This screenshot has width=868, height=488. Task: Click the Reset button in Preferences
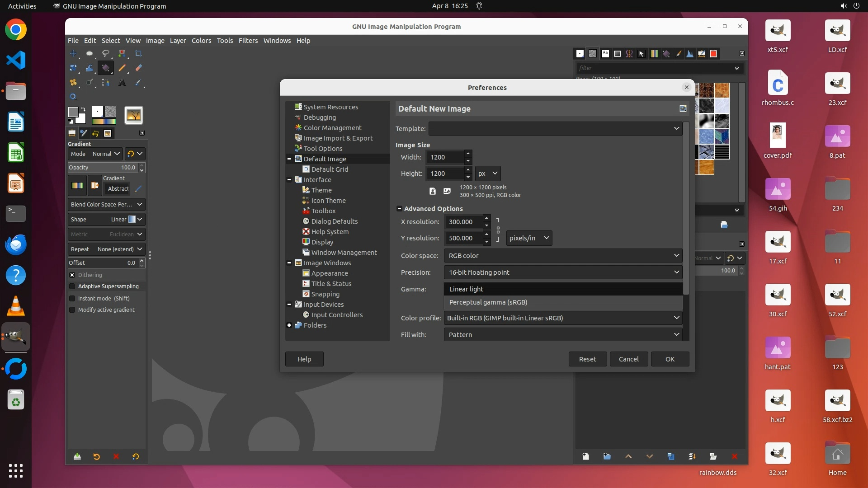tap(587, 359)
